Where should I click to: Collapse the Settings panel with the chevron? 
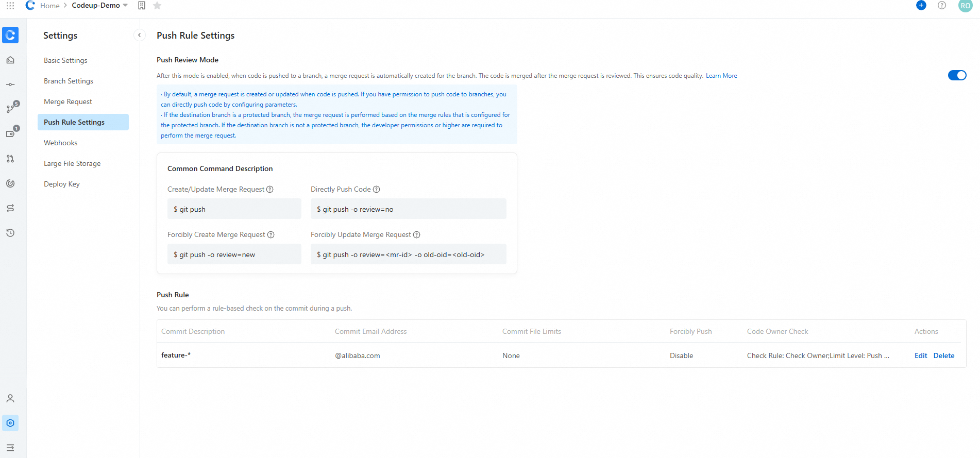(x=139, y=35)
